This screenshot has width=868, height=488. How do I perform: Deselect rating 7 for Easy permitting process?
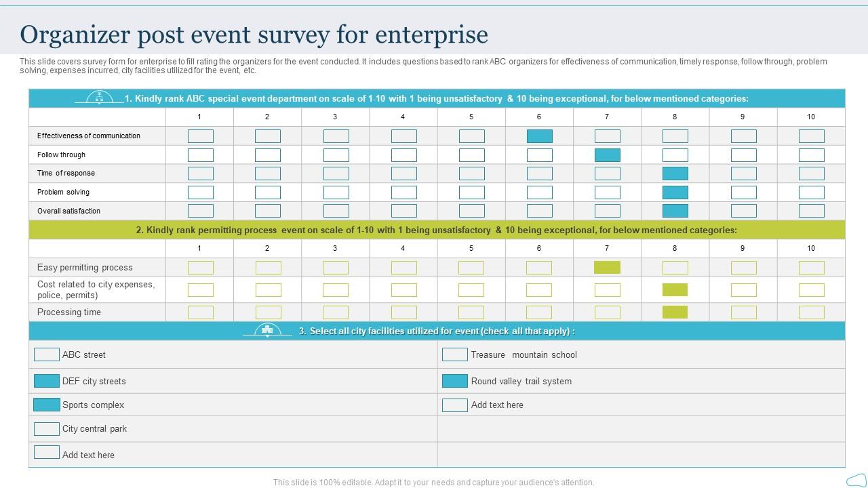point(607,267)
